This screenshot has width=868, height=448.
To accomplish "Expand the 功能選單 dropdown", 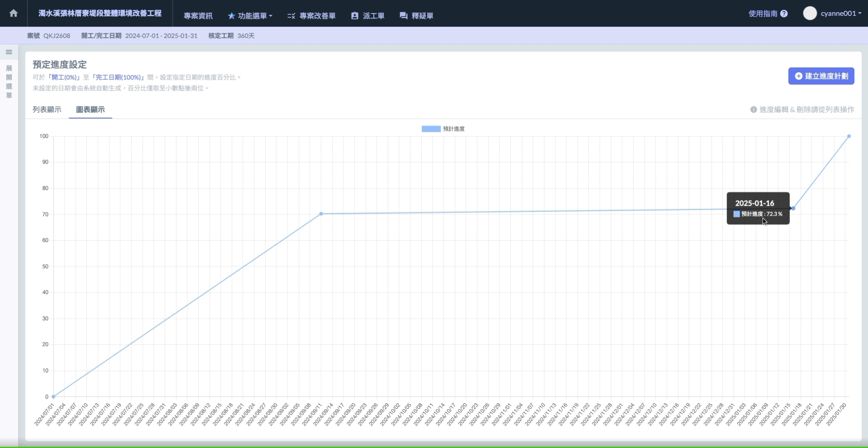I will coord(250,16).
